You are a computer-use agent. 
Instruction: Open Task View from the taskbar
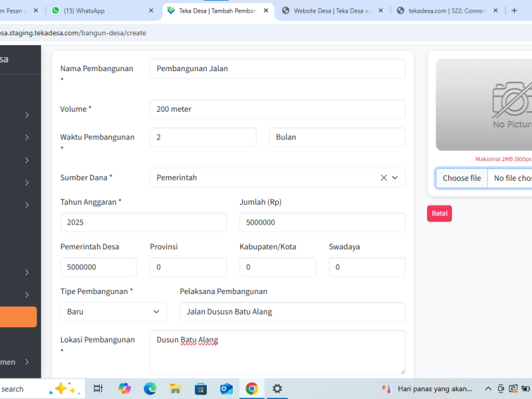pyautogui.click(x=98, y=388)
